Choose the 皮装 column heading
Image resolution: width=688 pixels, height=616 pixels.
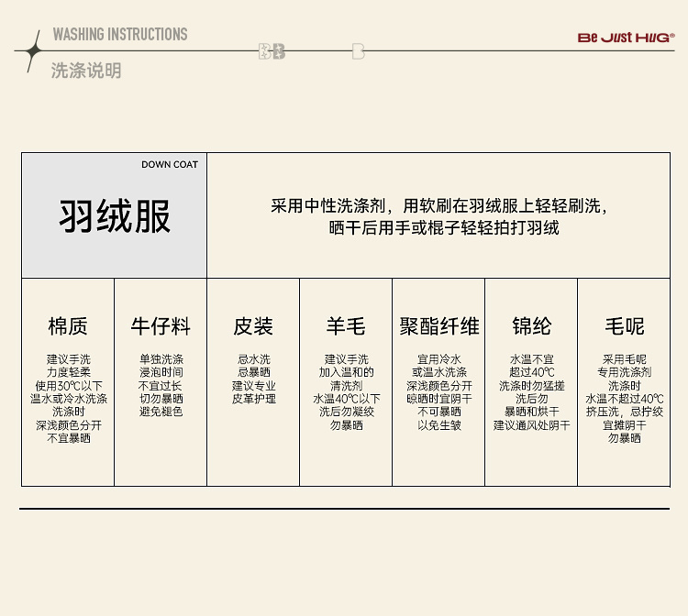pyautogui.click(x=253, y=326)
